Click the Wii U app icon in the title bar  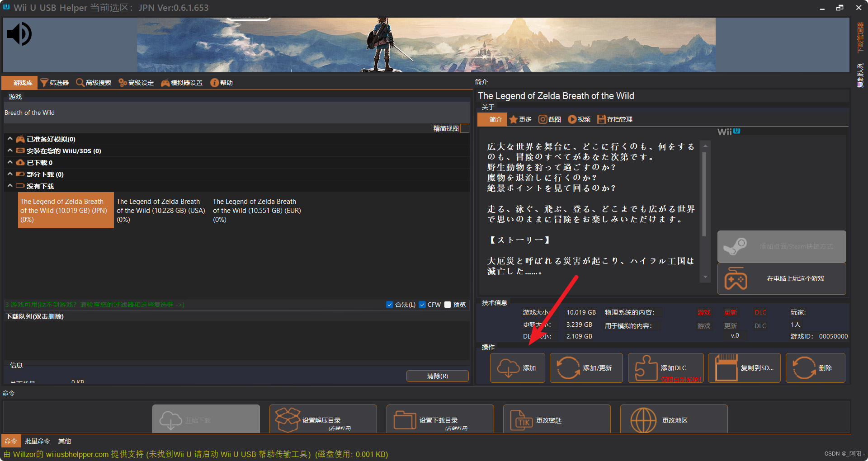(x=6, y=7)
